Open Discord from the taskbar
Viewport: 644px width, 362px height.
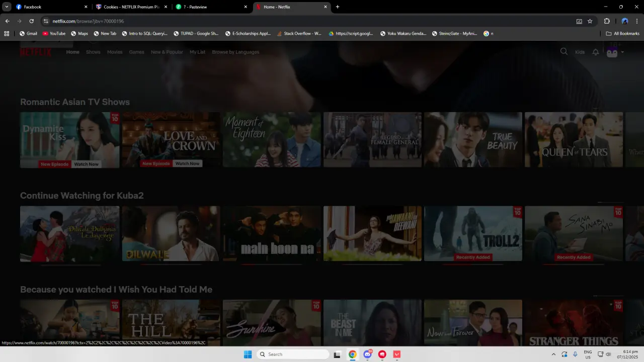368,354
